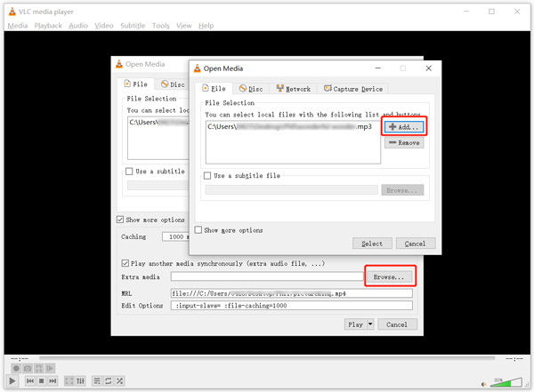This screenshot has height=392, width=534.
Task: Click Browse... next to Extra media
Action: click(x=389, y=277)
